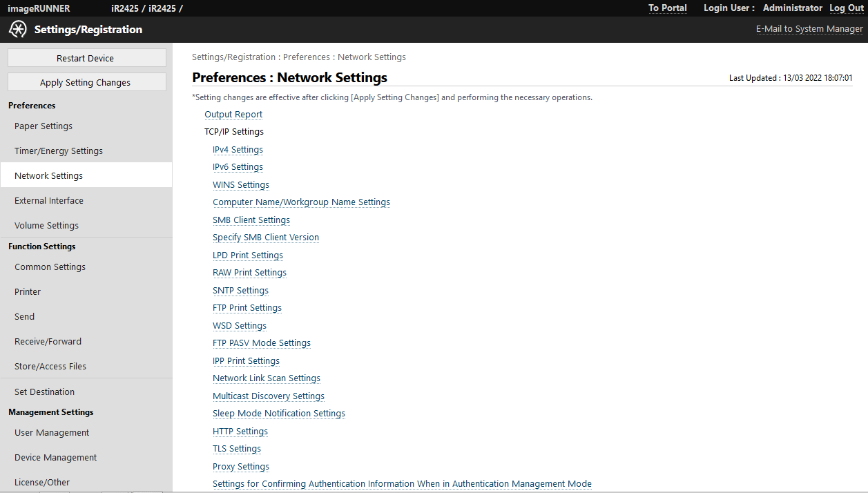This screenshot has width=868, height=493.
Task: Open WINS Settings link
Action: pos(241,185)
